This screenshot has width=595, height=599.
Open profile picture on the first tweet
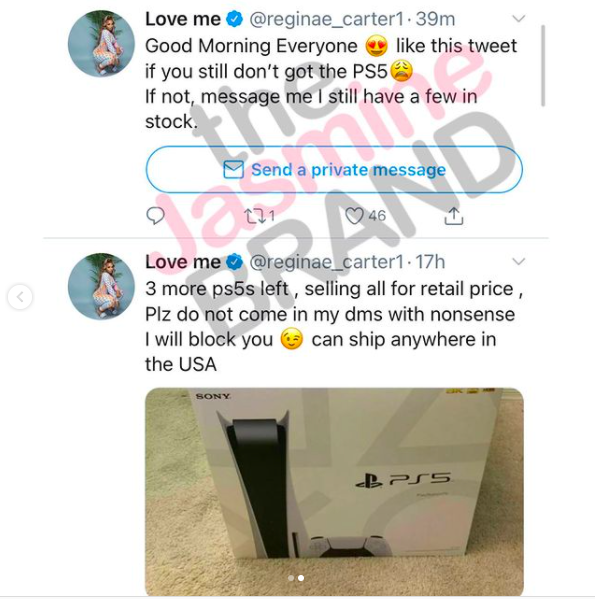(101, 44)
